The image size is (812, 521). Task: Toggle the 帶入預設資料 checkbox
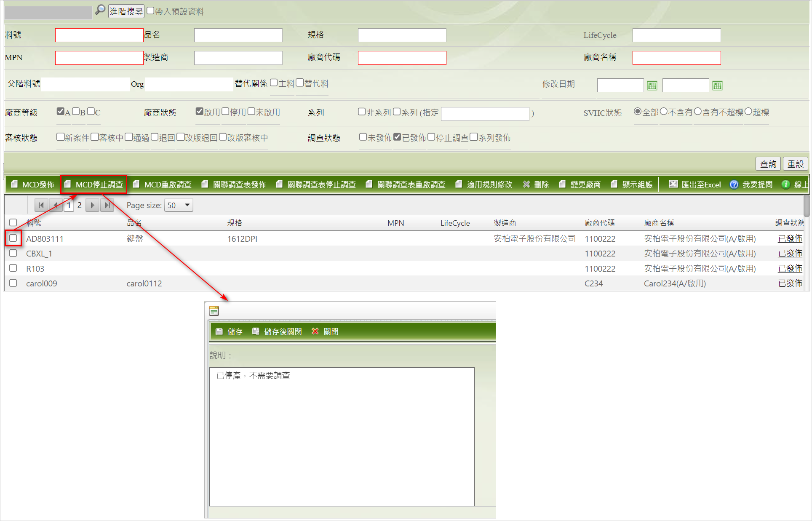point(150,11)
